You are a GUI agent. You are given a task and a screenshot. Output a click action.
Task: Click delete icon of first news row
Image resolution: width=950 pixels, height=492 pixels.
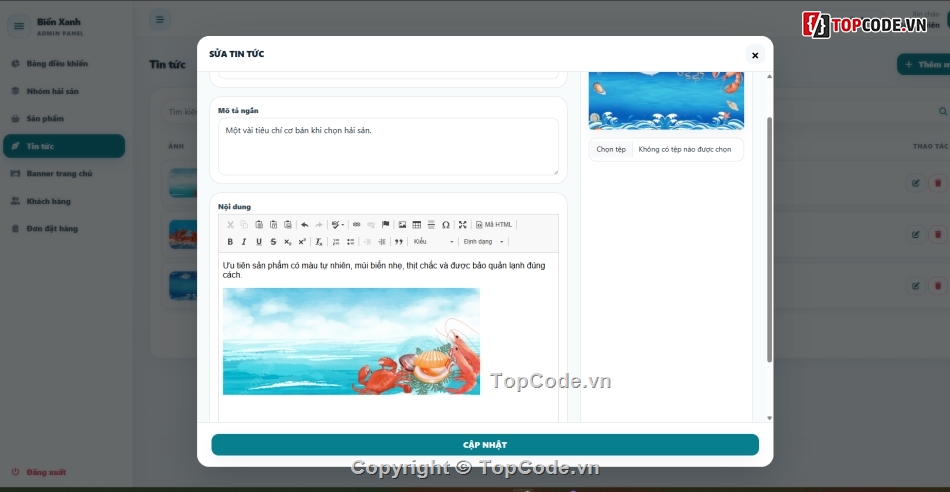(x=938, y=183)
